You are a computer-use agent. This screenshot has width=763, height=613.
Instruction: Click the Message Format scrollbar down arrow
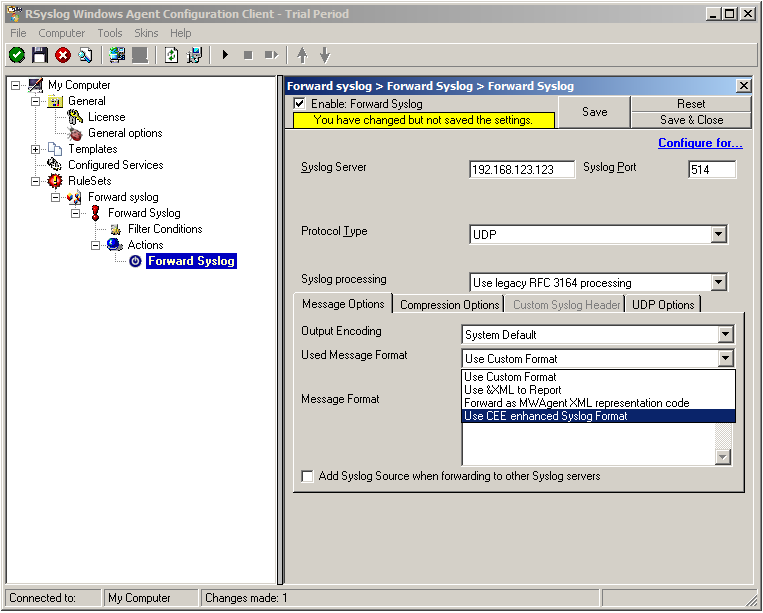pyautogui.click(x=723, y=457)
